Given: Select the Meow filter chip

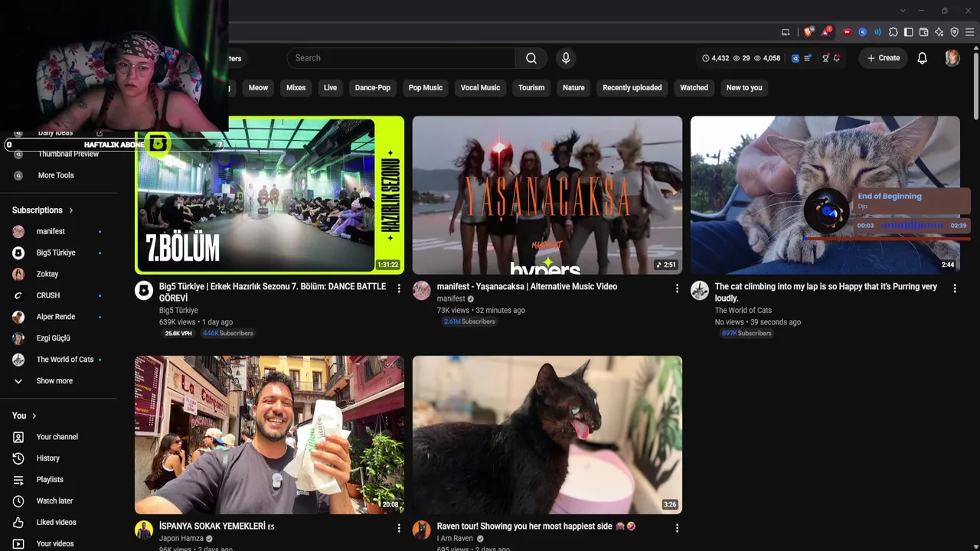Looking at the screenshot, I should [x=258, y=88].
